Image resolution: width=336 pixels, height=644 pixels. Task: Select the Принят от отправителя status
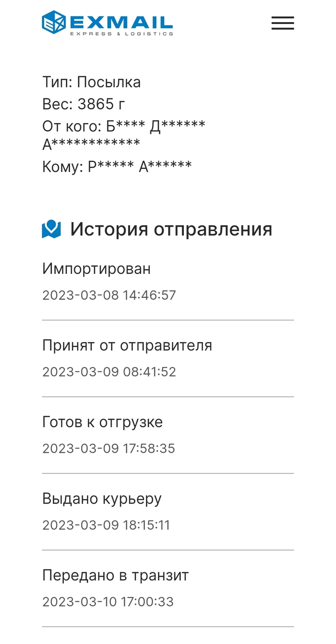[127, 345]
